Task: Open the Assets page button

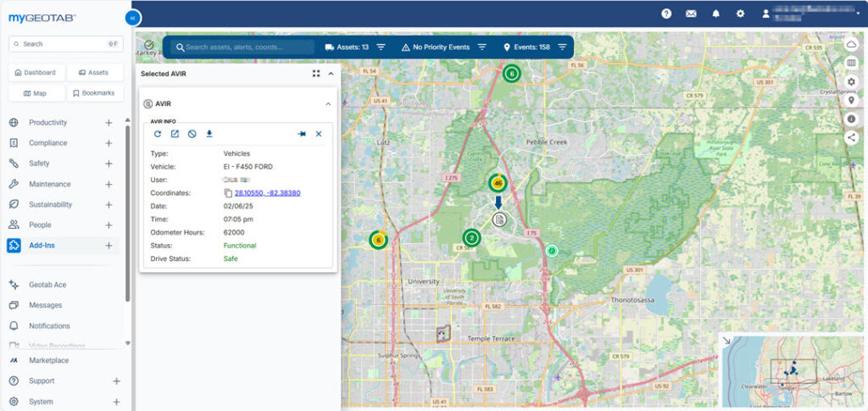Action: click(95, 73)
